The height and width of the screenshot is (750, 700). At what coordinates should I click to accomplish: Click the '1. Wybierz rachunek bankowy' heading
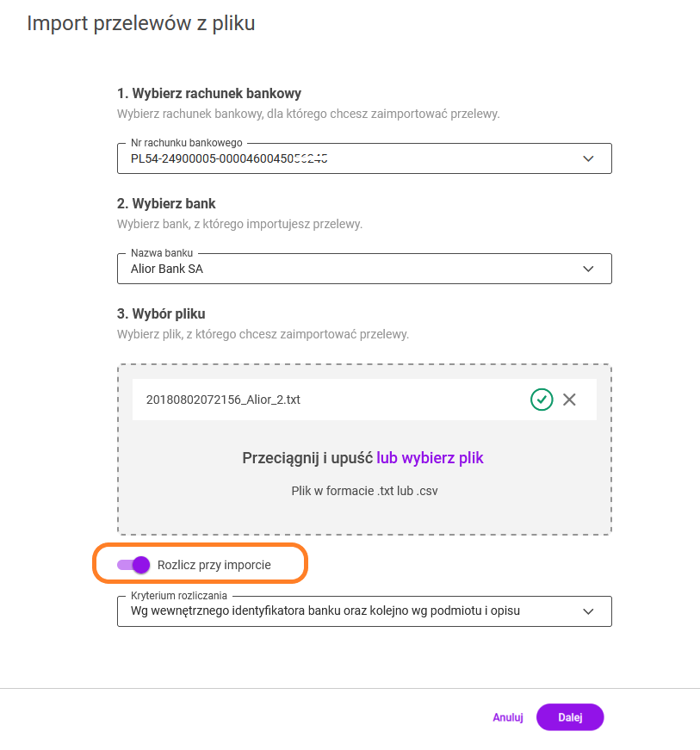209,93
